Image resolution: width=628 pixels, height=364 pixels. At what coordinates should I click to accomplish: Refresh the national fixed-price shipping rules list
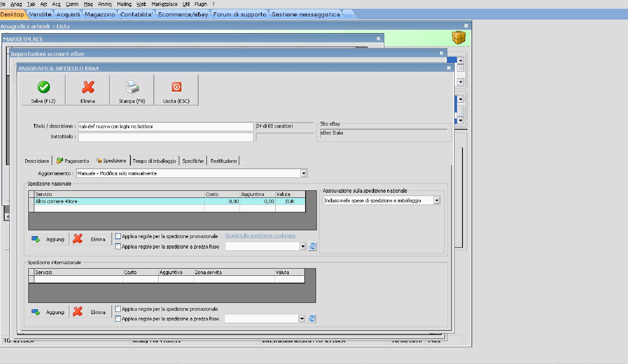tap(312, 246)
